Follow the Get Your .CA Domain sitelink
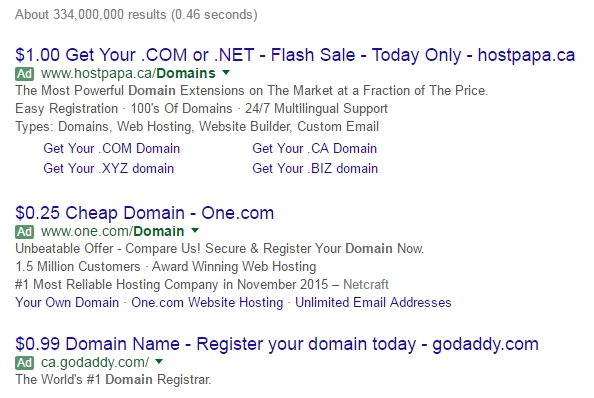 [314, 148]
